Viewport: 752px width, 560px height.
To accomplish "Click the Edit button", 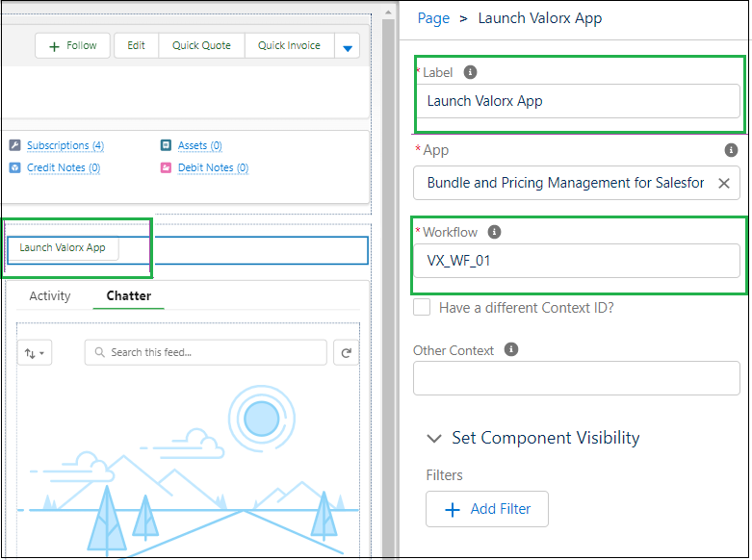I will (x=136, y=46).
